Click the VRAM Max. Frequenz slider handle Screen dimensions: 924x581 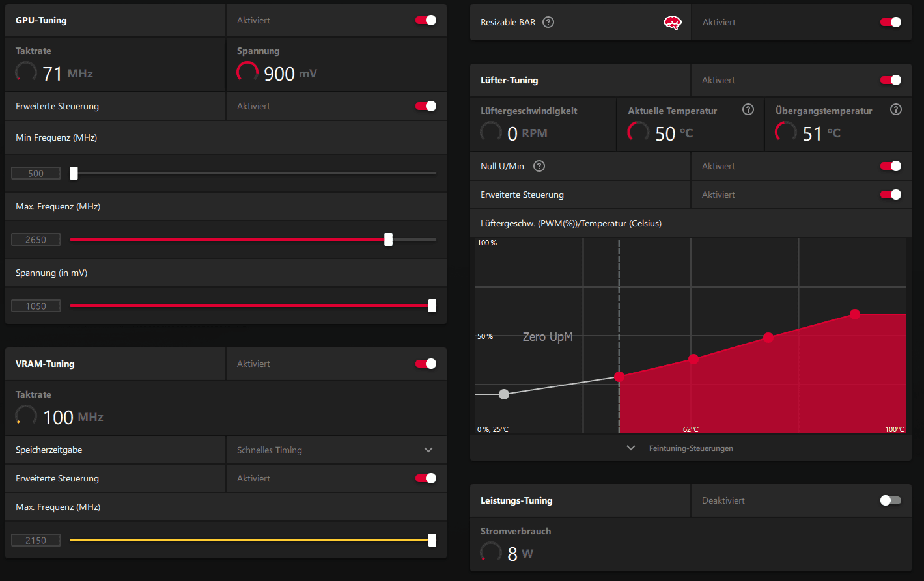coord(432,540)
